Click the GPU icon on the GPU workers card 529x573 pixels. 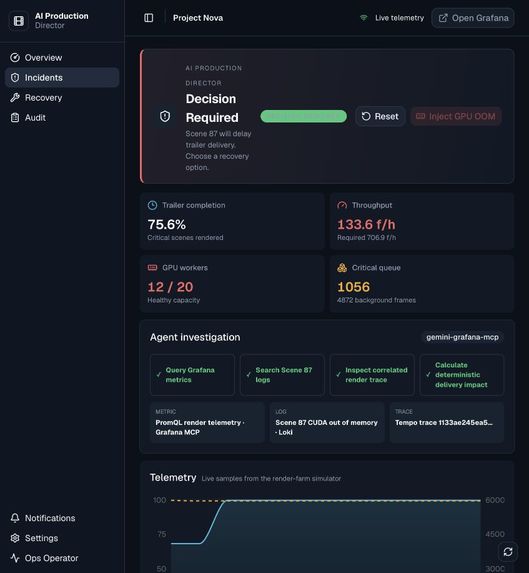point(152,267)
